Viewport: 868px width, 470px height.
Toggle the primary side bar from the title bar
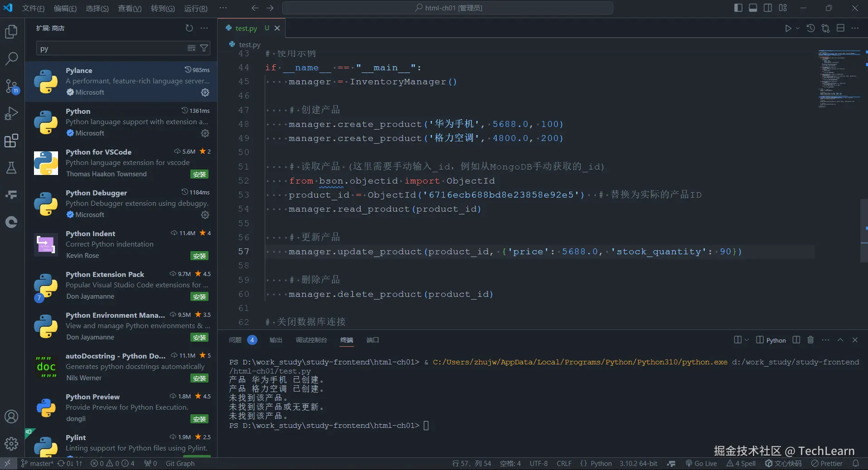(738, 8)
